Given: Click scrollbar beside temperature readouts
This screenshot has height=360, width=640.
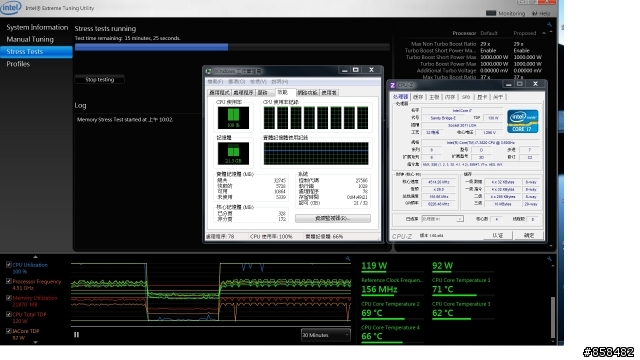Looking at the screenshot, I should pyautogui.click(x=553, y=317).
